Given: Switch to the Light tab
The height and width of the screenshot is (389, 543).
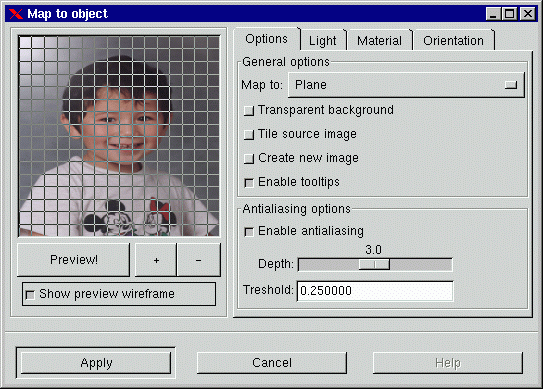Looking at the screenshot, I should (x=323, y=41).
